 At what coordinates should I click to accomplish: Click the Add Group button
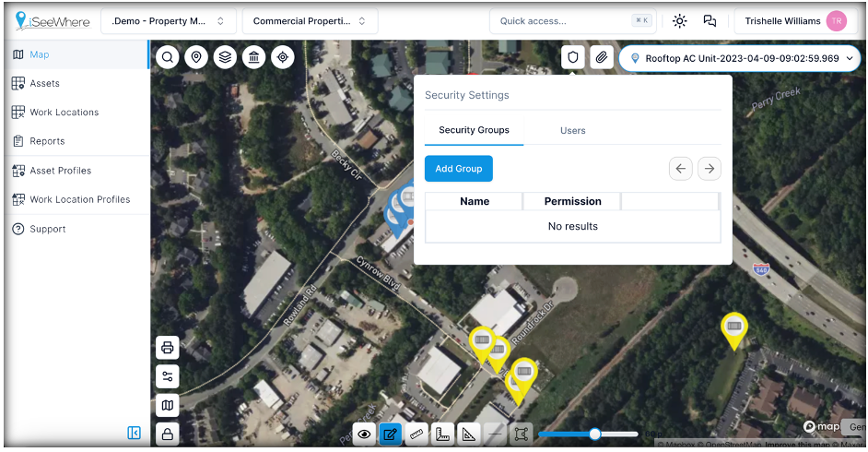click(458, 169)
